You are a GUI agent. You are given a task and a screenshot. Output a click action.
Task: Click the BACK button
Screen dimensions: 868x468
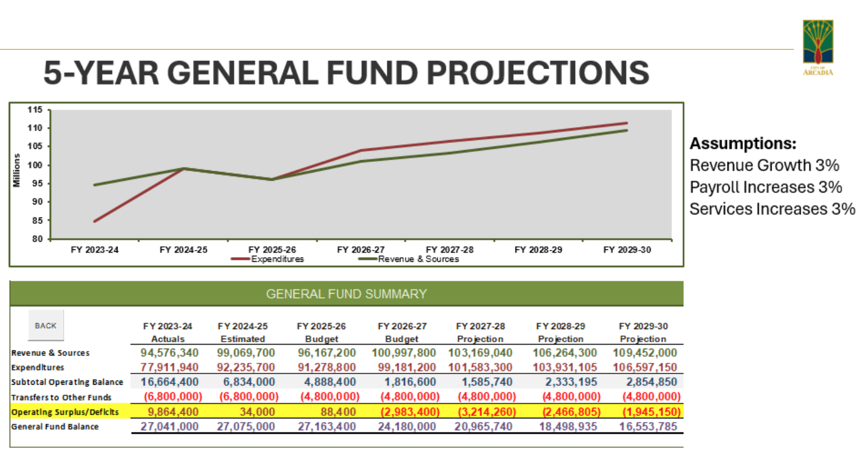pos(45,326)
